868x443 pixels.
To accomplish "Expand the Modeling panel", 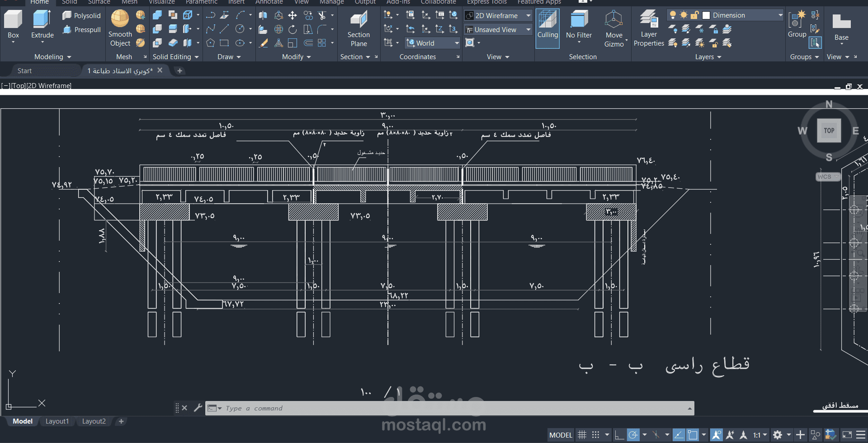I will tap(53, 57).
